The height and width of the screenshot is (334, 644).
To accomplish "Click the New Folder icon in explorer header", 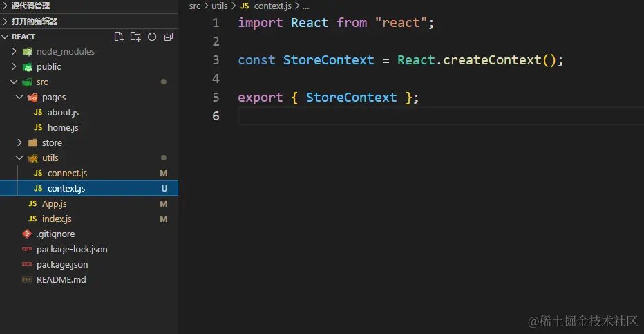I will coord(135,37).
